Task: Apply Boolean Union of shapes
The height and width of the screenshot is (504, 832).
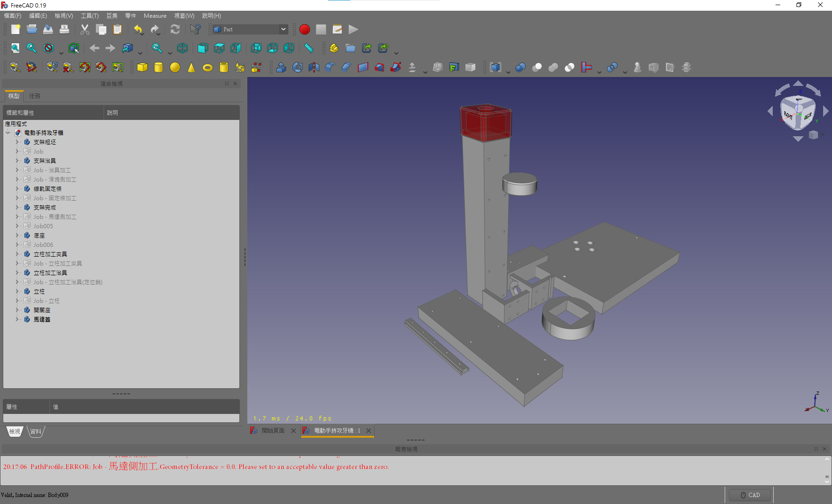Action: pos(553,68)
